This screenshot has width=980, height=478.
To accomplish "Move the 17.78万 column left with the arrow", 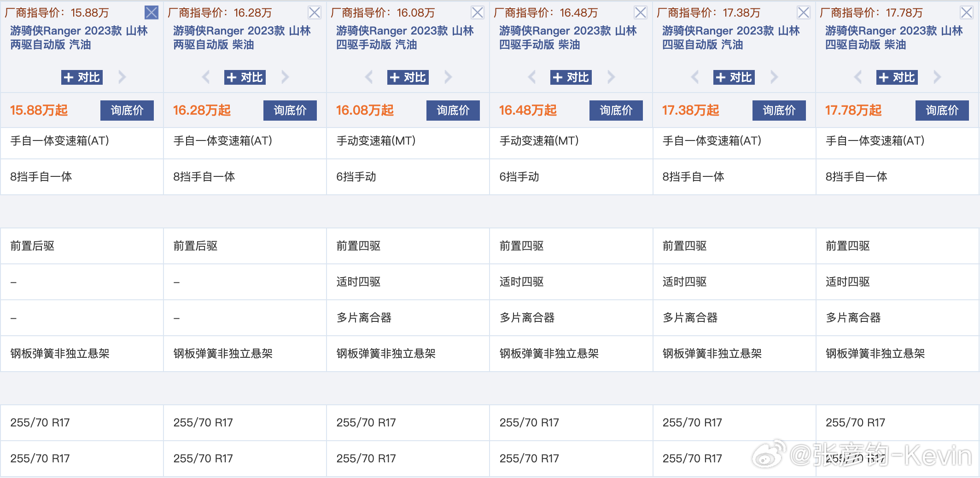I will (858, 77).
